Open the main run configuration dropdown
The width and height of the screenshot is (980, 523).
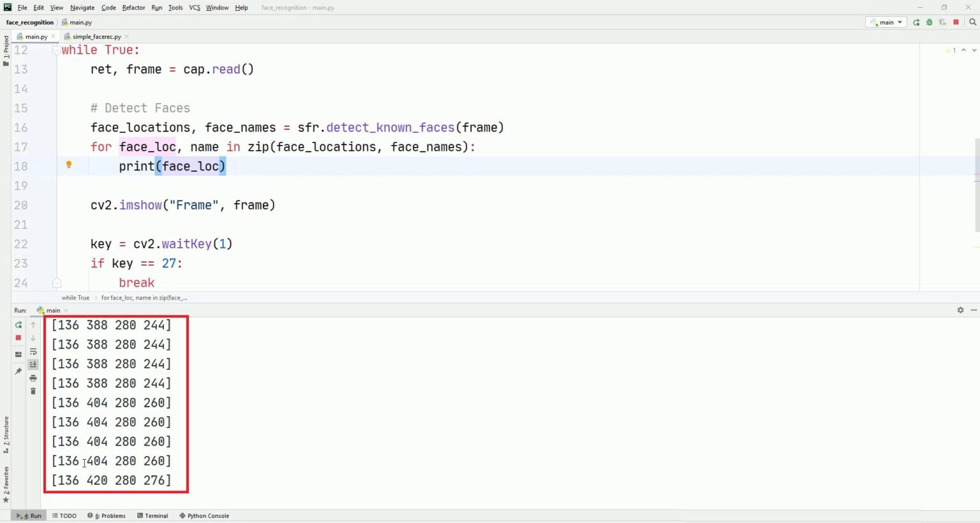tap(887, 22)
